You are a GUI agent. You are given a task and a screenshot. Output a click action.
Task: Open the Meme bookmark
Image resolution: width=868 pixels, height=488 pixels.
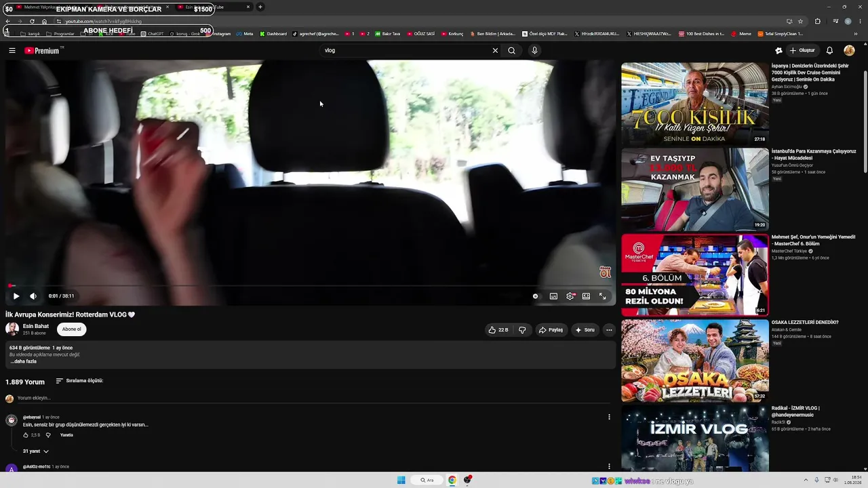click(741, 34)
